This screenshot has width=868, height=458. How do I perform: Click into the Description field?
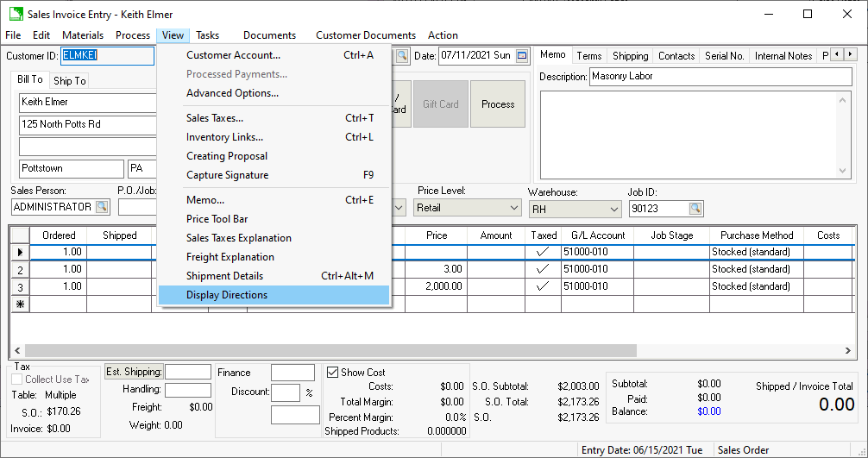click(720, 77)
